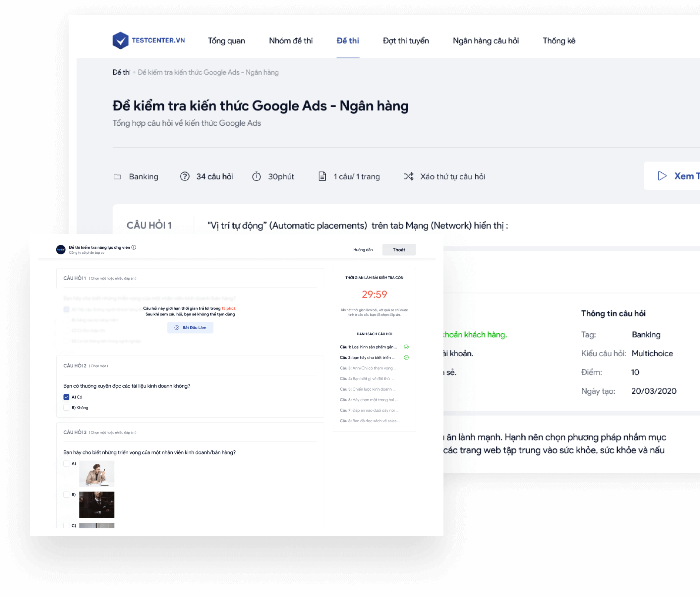This screenshot has height=597, width=700.
Task: Click the stopwatch icon beside 30phút
Action: click(257, 176)
